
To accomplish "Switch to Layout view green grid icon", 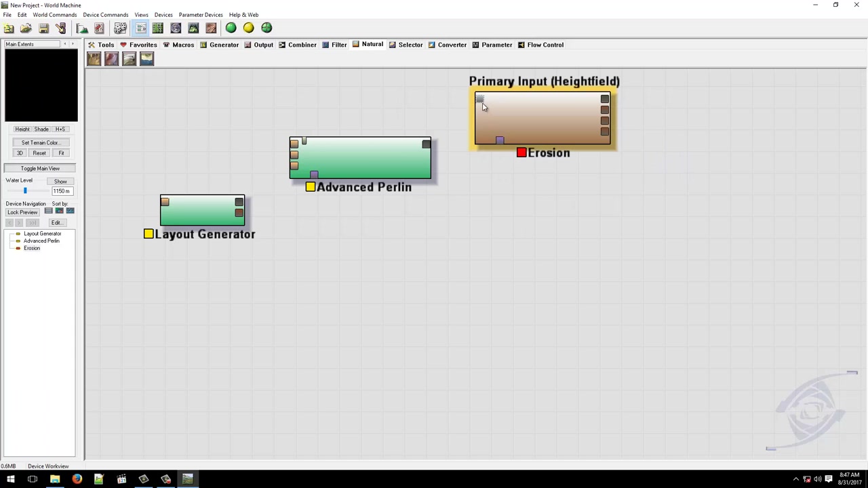I will tap(158, 28).
